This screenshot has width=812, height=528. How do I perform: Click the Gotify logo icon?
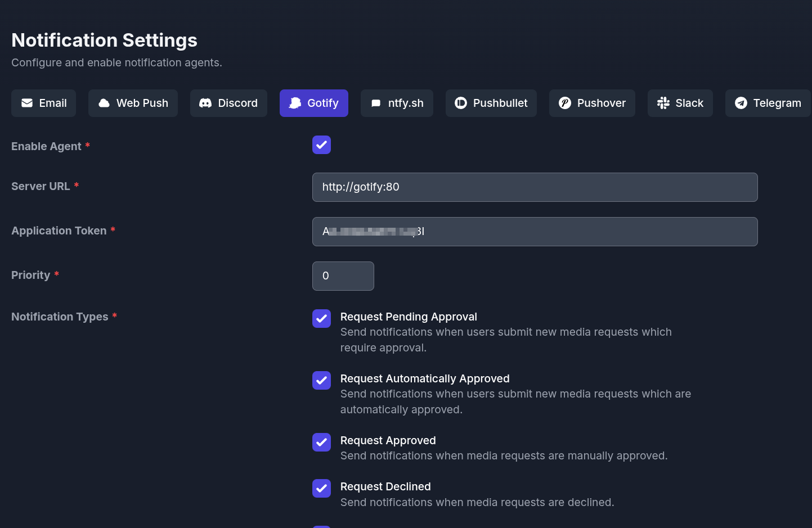[x=295, y=103]
